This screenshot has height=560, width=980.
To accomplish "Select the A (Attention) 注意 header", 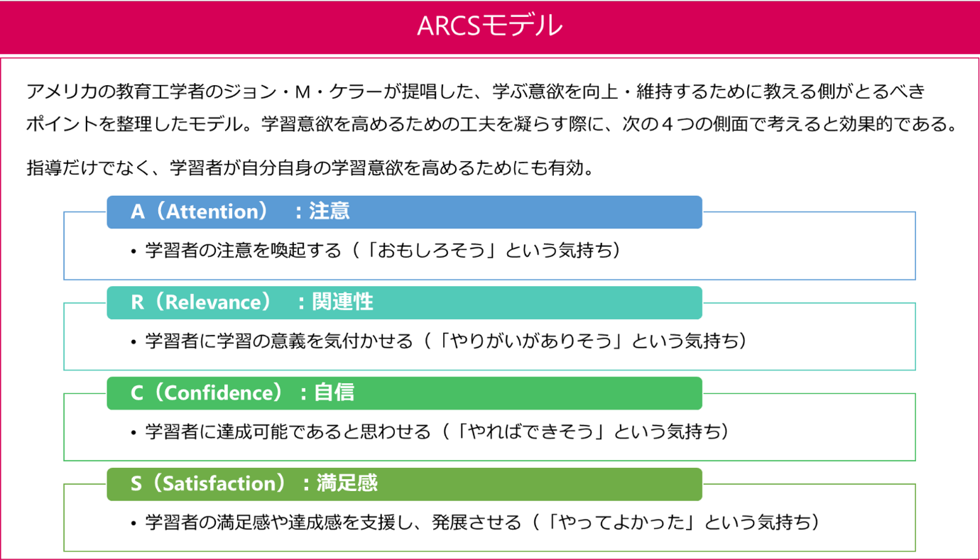I will tap(404, 212).
